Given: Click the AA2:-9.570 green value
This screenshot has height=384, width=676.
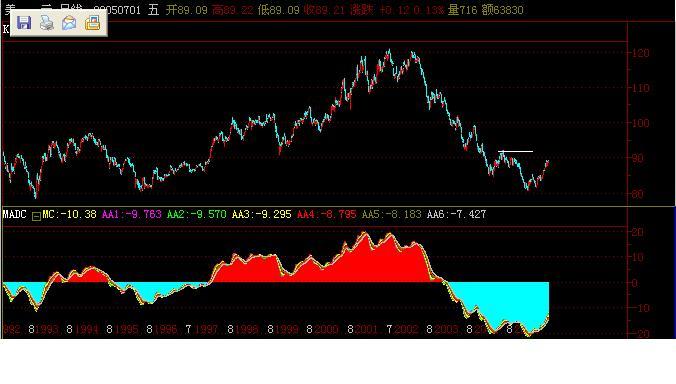Looking at the screenshot, I should (x=197, y=214).
